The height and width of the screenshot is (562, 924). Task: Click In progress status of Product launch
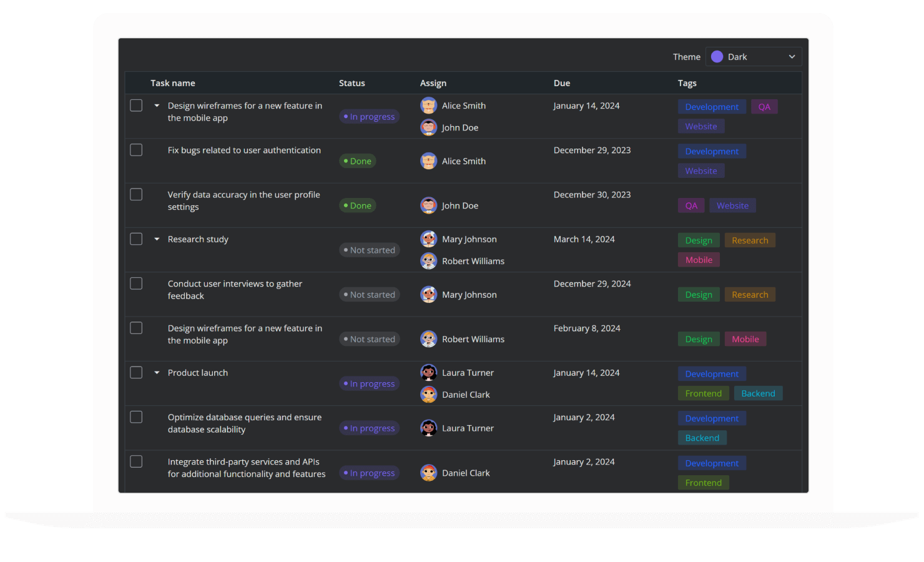tap(369, 384)
